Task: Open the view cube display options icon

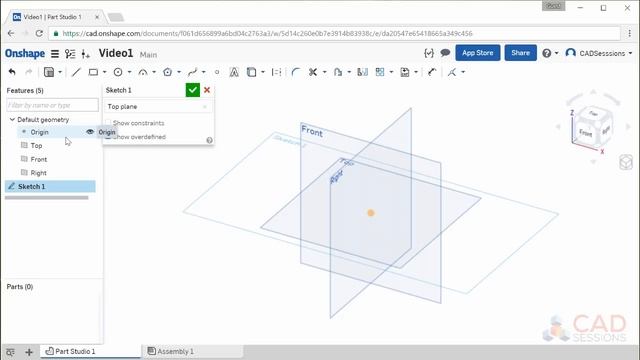Action: tap(625, 162)
